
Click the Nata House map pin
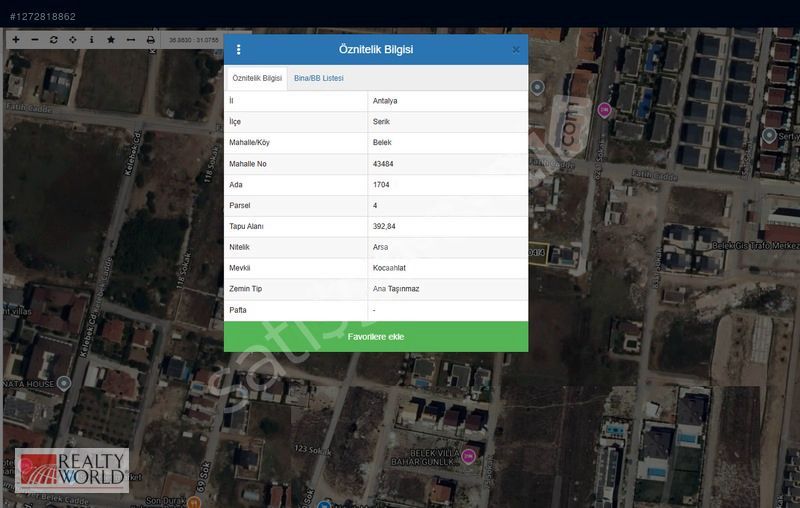(64, 383)
